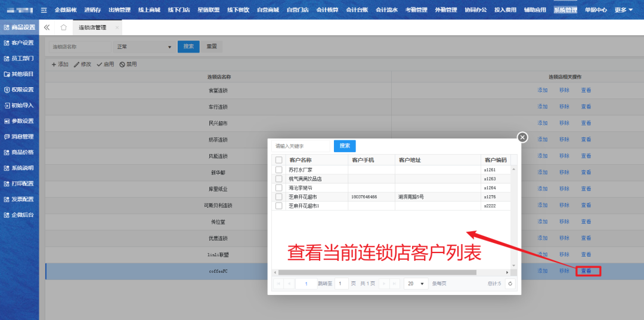Viewport: 644px width, 320px height.
Task: Select the 芝麻开花超市 row checkbox
Action: coord(278,197)
